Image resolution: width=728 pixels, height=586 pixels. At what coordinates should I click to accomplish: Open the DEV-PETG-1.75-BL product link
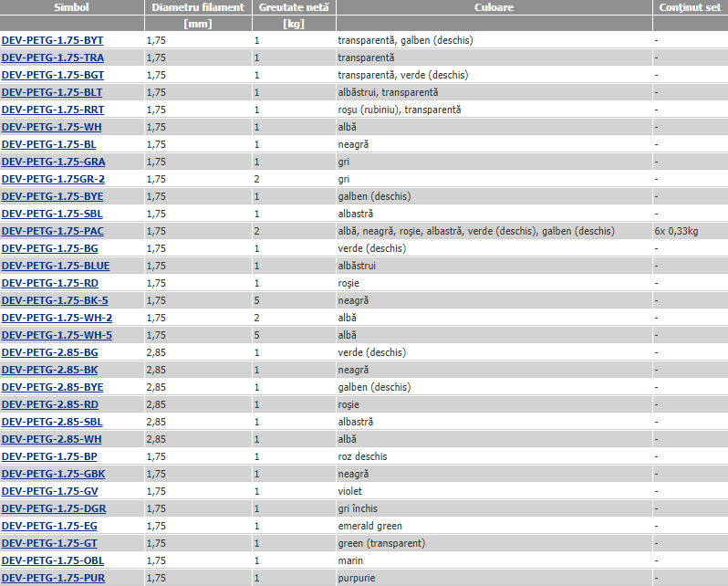click(48, 144)
